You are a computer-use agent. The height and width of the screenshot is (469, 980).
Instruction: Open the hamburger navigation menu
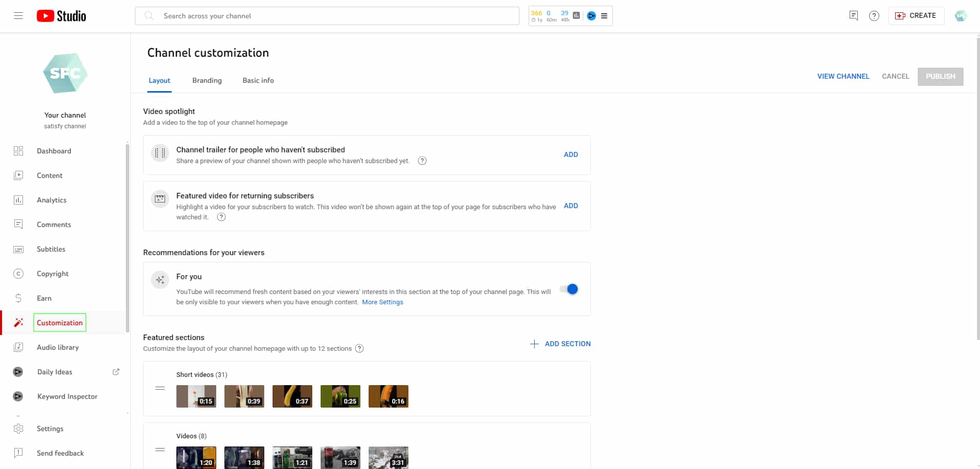click(18, 16)
